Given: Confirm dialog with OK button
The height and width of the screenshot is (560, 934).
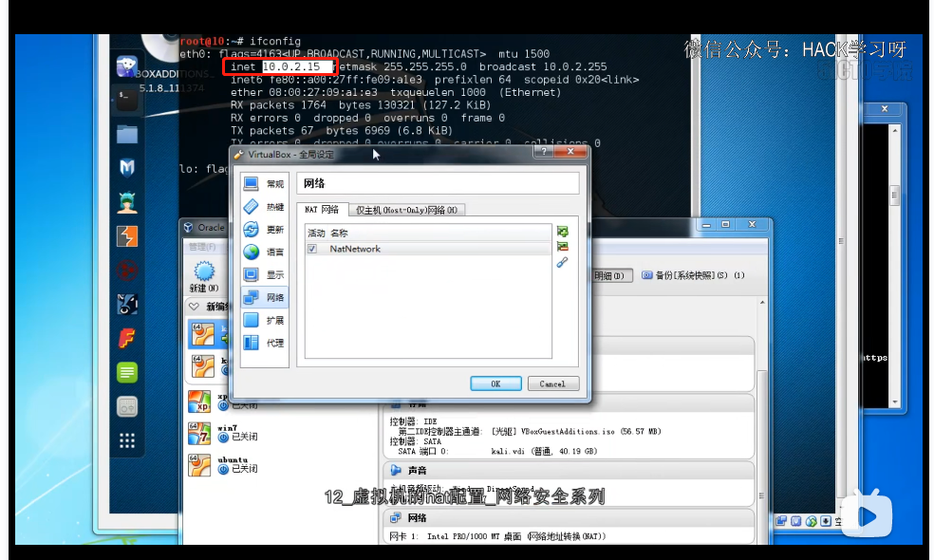Looking at the screenshot, I should (x=495, y=383).
